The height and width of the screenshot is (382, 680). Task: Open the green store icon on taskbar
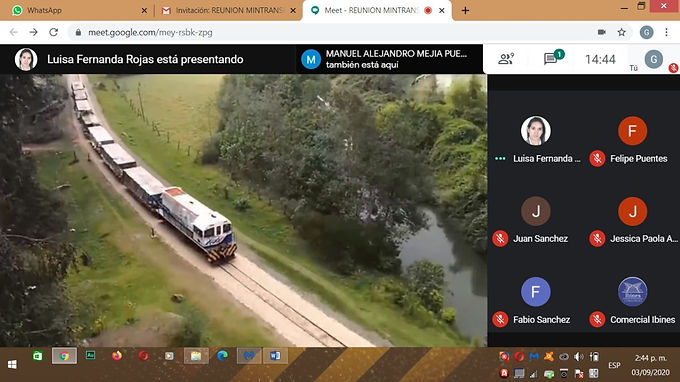[x=38, y=356]
